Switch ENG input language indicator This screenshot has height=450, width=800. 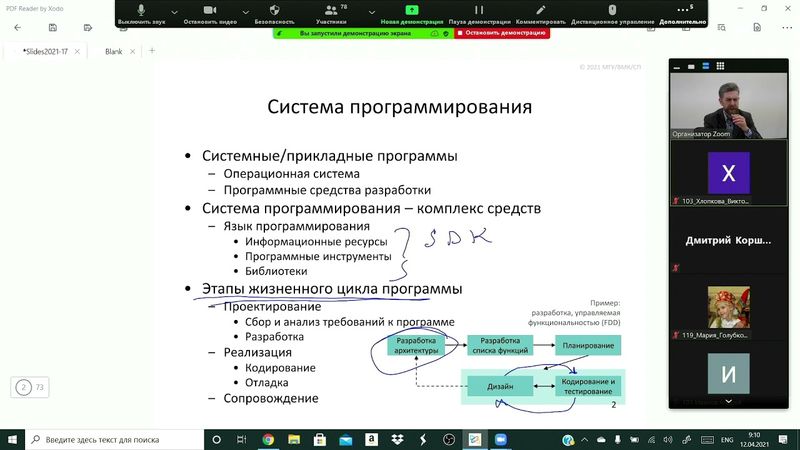(727, 439)
